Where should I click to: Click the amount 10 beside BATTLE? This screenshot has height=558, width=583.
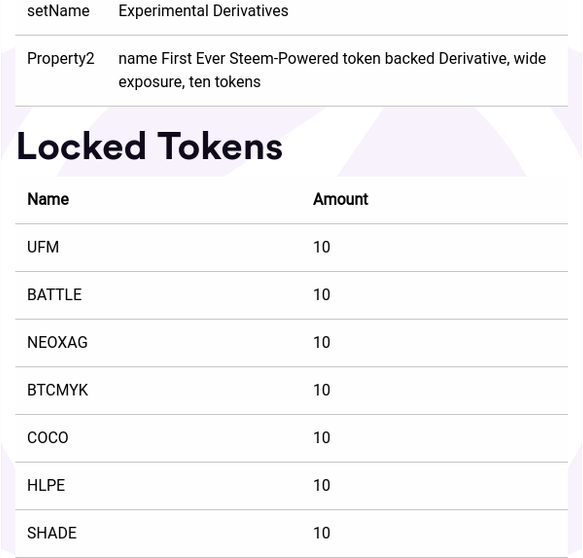pyautogui.click(x=322, y=295)
